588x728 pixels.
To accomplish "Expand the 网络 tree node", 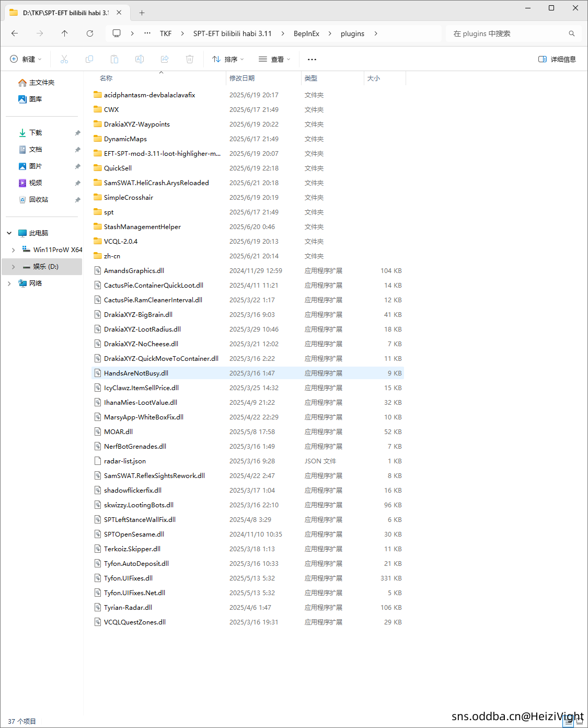I will [x=9, y=283].
